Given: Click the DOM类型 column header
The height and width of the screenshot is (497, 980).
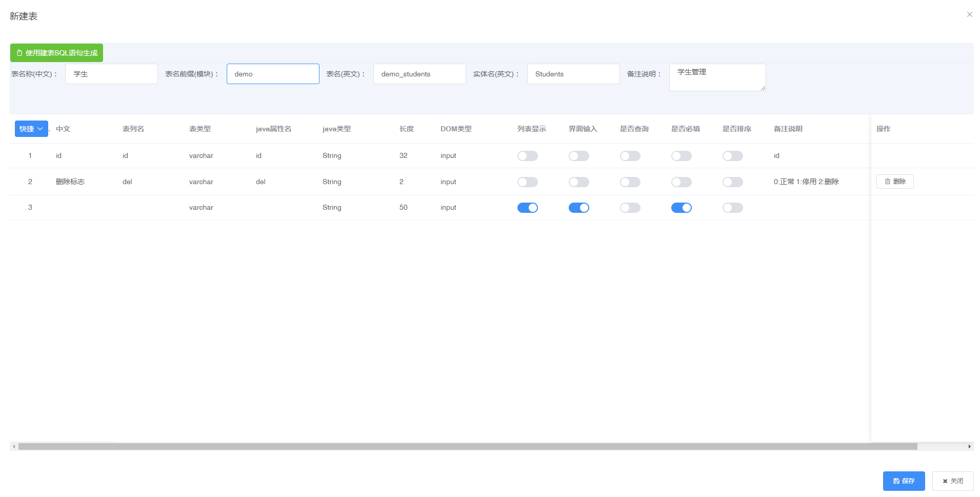Looking at the screenshot, I should click(456, 129).
